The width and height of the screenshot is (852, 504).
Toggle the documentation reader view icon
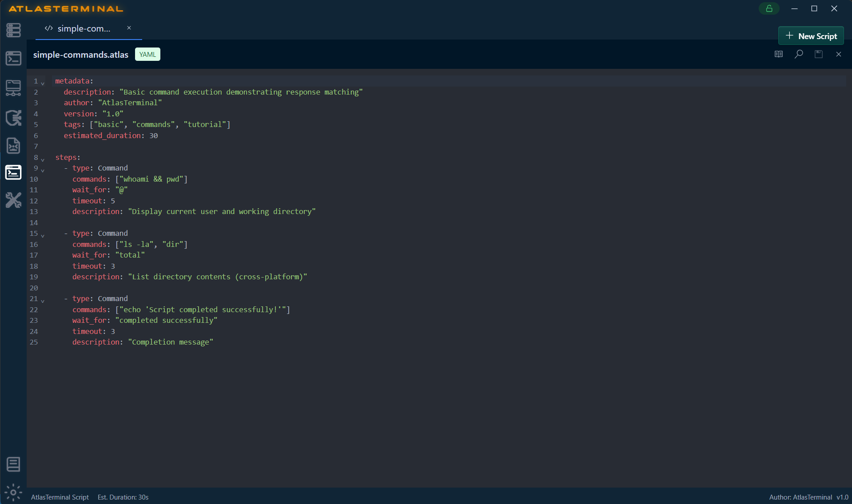tap(778, 54)
